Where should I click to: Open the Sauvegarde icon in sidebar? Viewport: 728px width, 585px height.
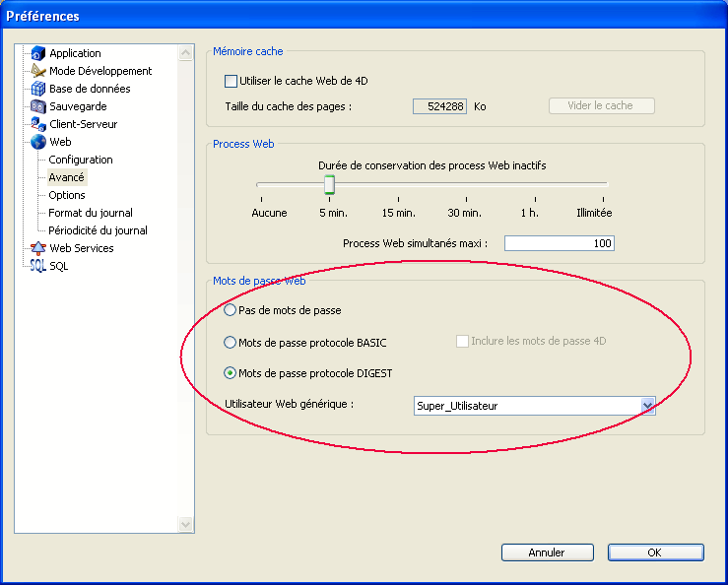[x=38, y=106]
